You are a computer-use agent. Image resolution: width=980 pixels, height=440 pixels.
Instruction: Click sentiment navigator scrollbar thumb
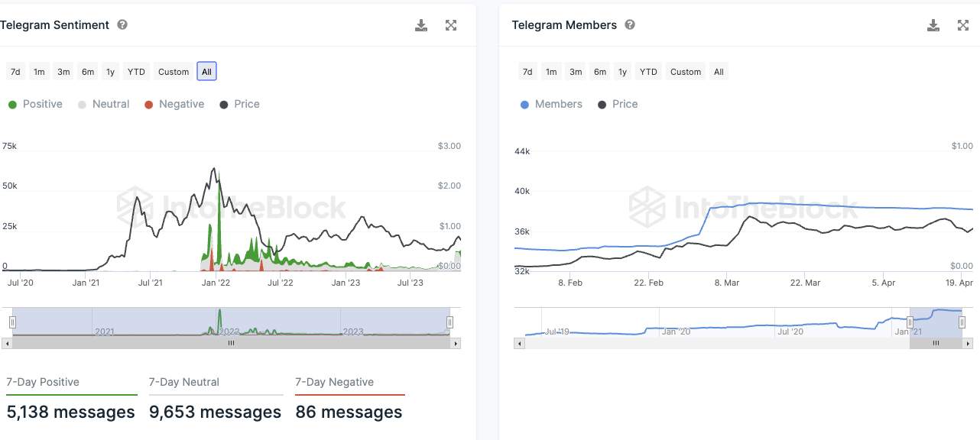pos(232,344)
